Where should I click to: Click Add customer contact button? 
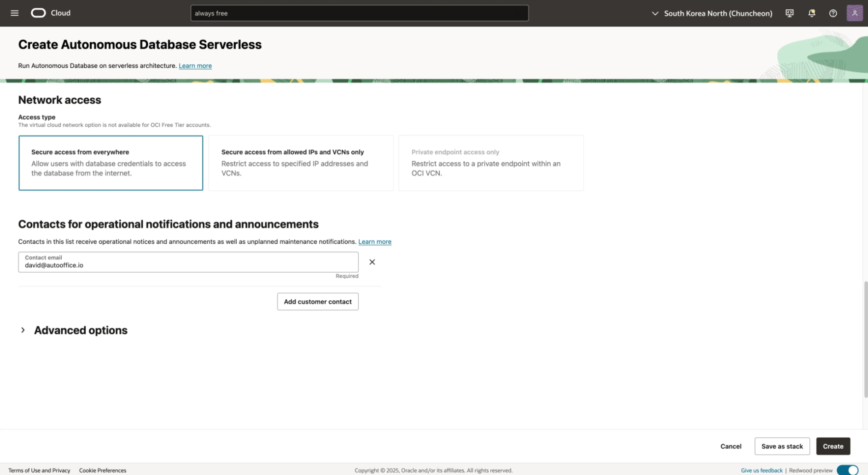coord(318,302)
